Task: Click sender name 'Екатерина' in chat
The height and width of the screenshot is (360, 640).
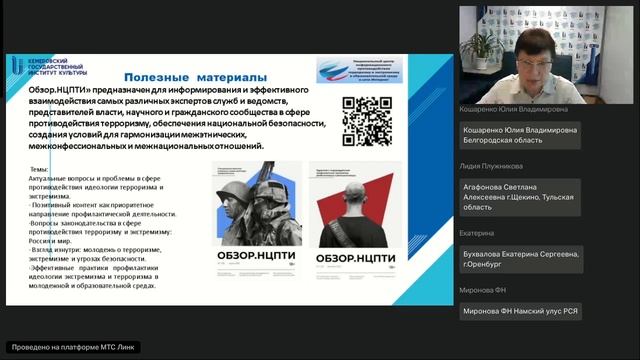Action: 477,233
